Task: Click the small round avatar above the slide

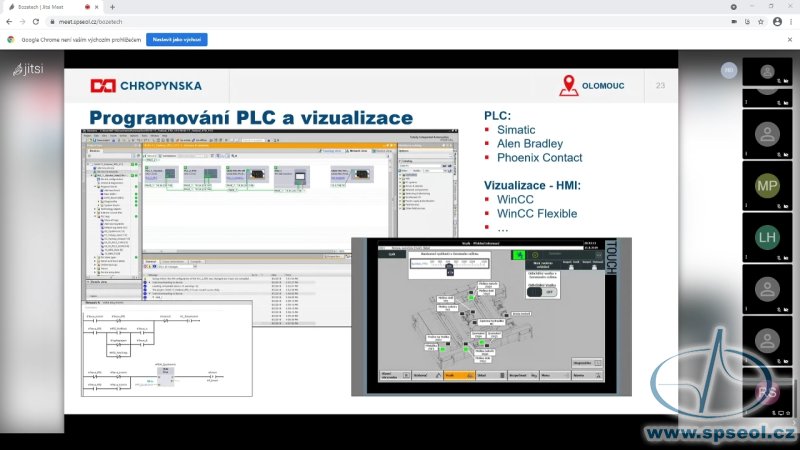Action: 729,70
